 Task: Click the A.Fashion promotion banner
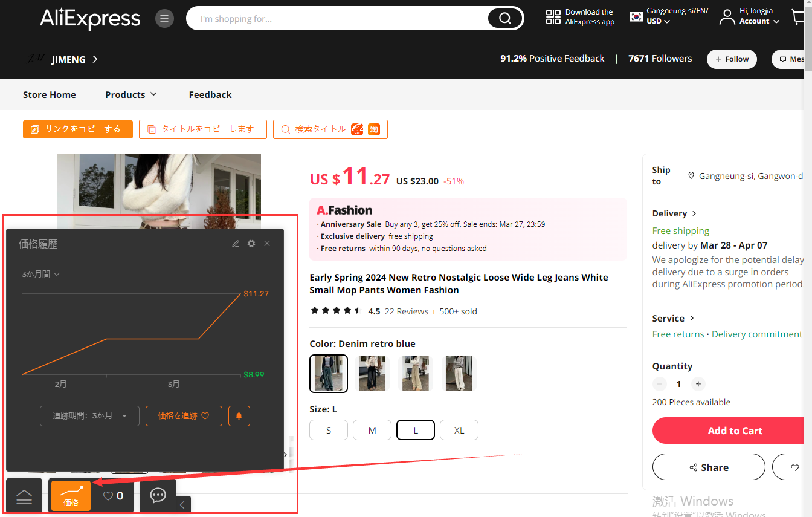[x=468, y=229]
